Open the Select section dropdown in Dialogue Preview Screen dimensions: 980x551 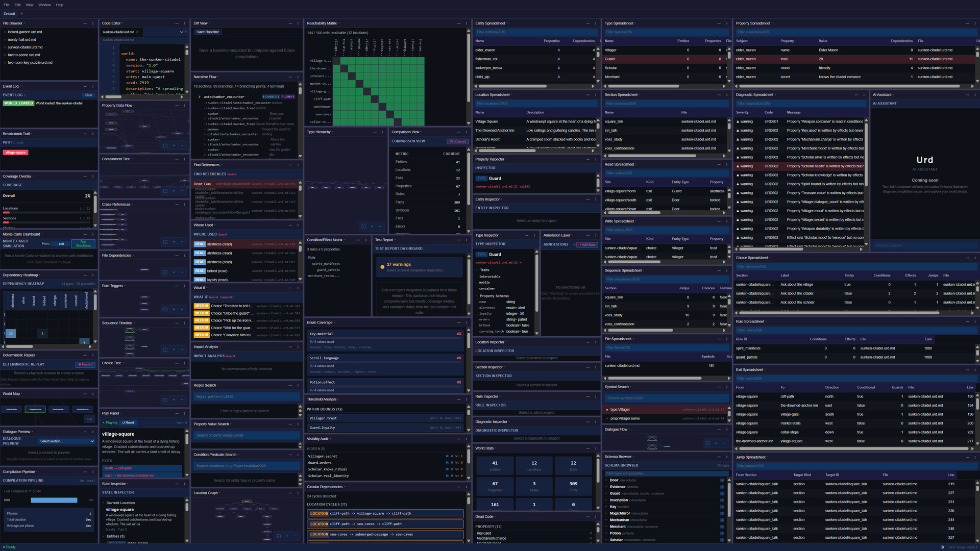click(67, 441)
